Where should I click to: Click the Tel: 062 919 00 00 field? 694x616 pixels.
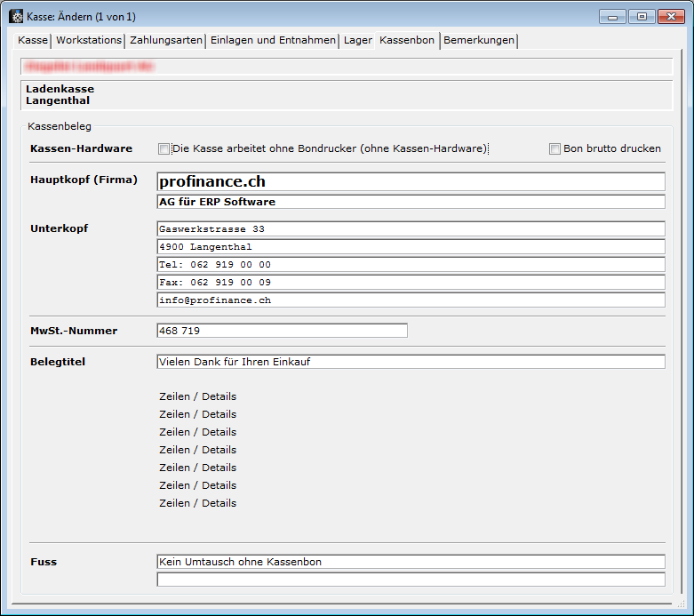click(x=411, y=265)
